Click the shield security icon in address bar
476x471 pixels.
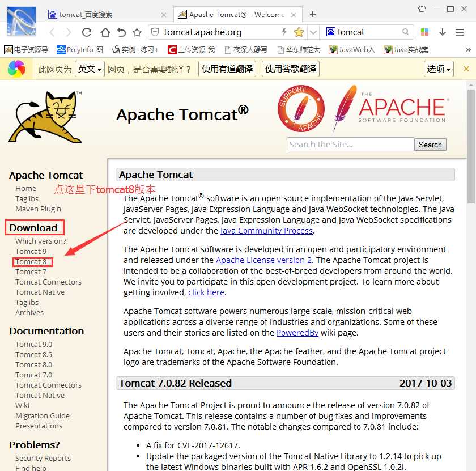click(155, 32)
